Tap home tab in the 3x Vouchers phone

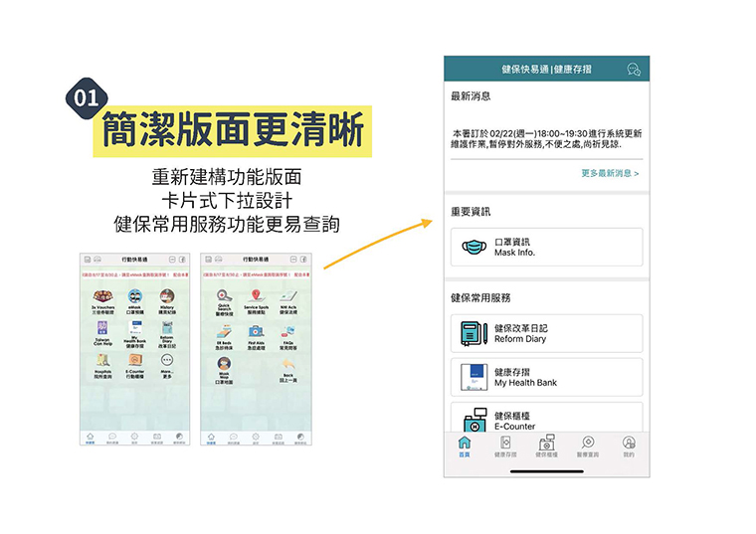click(91, 439)
